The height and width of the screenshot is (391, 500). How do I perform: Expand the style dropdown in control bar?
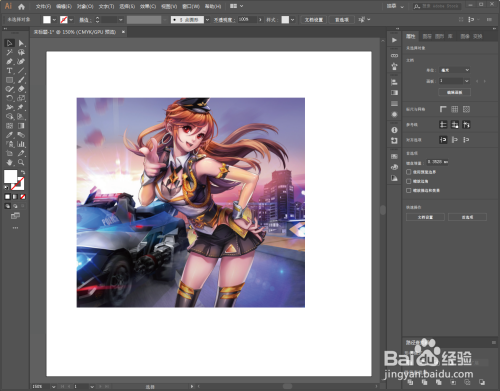click(292, 20)
